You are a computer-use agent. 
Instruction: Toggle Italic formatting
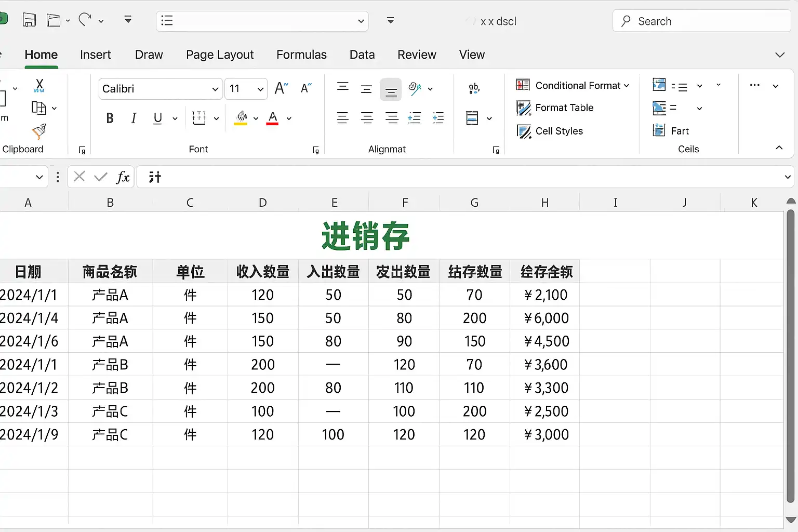134,118
